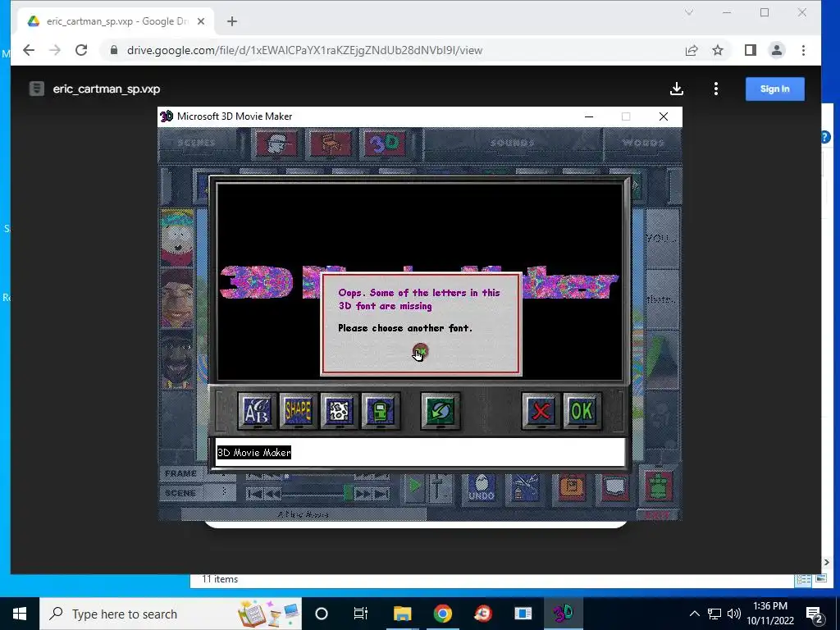Image resolution: width=840 pixels, height=630 pixels.
Task: Open the SCENES section
Action: [x=197, y=143]
